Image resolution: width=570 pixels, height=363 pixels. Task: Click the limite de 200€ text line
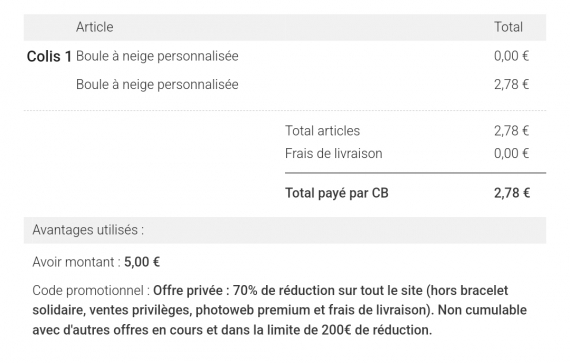click(232, 330)
